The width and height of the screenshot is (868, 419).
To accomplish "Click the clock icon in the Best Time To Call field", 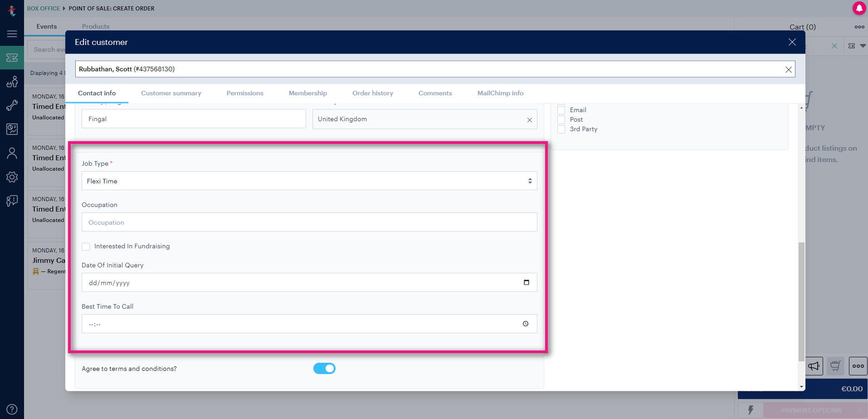I will pos(526,324).
